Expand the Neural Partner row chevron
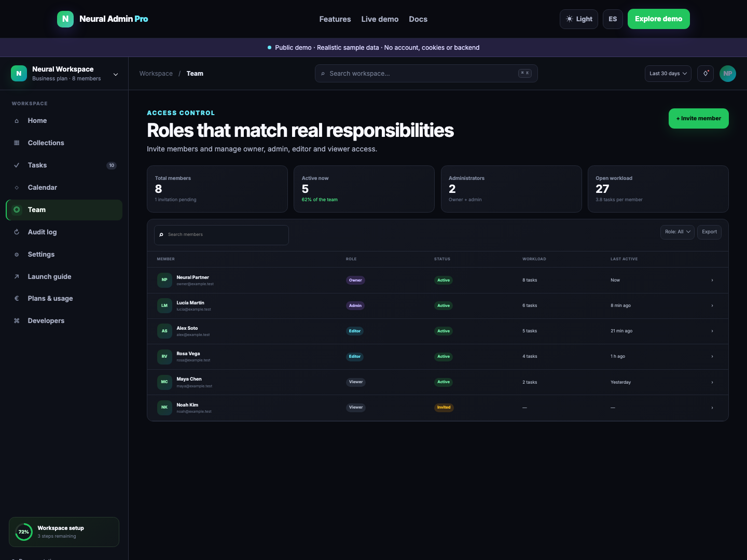The height and width of the screenshot is (560, 747). (712, 281)
